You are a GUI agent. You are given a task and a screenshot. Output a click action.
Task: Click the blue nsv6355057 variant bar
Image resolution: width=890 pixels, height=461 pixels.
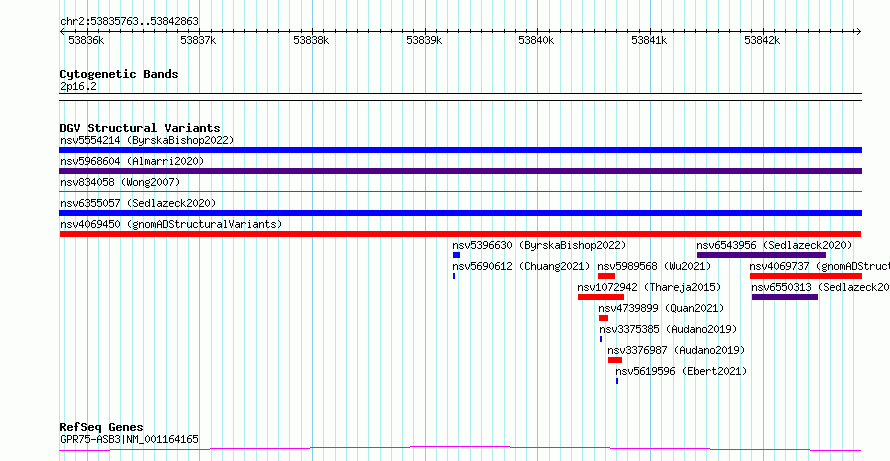tap(460, 213)
